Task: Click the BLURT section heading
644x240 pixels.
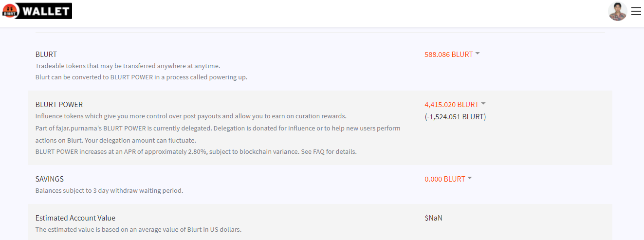Action: pos(46,55)
